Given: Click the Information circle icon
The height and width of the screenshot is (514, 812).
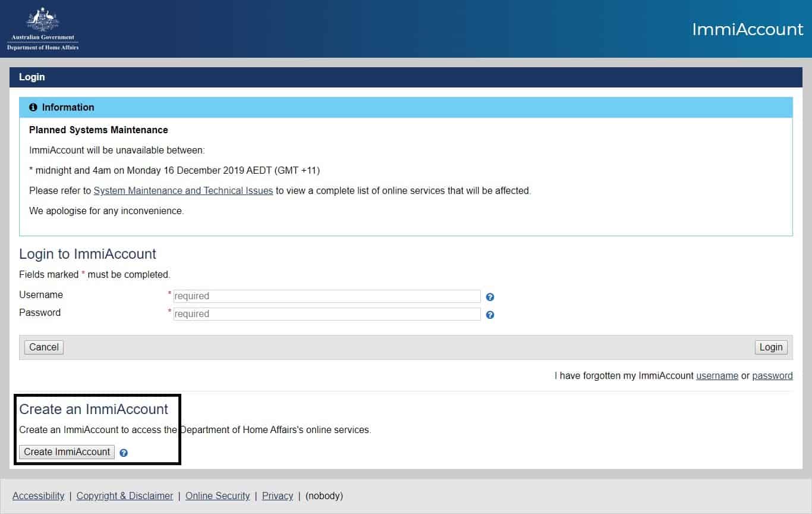Looking at the screenshot, I should click(33, 108).
